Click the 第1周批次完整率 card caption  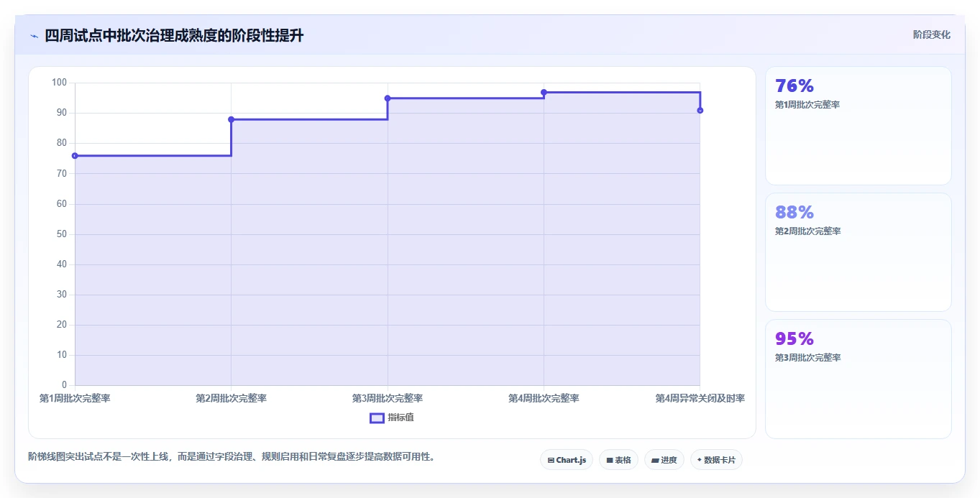tap(807, 105)
